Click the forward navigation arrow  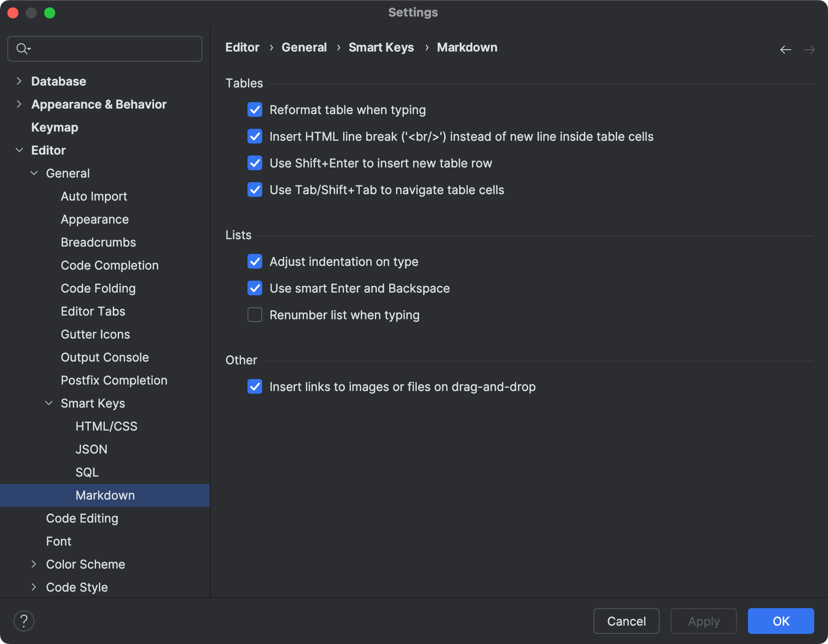(x=809, y=49)
